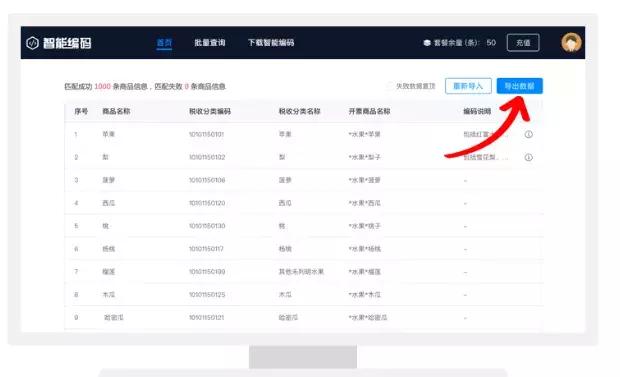
Task: Click tax code 10101150130
Action: pos(207,226)
